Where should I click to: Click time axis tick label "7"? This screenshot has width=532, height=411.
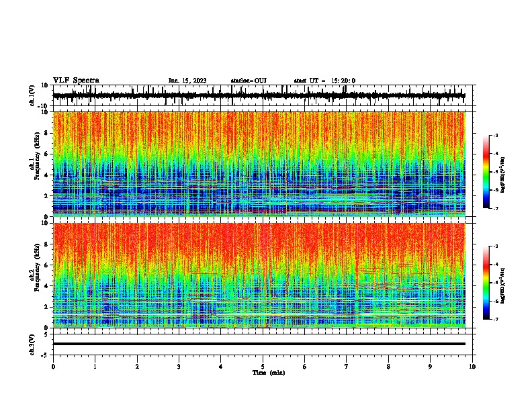tap(347, 367)
